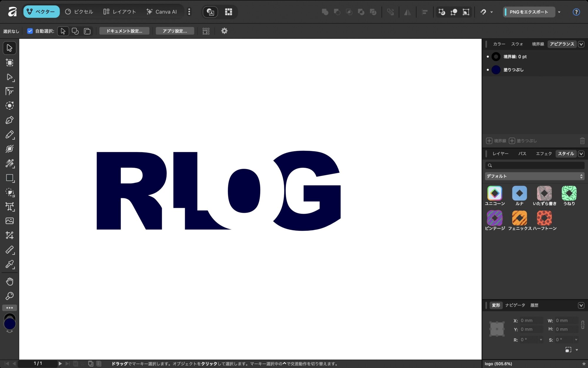Toggle the 塗りつぶし visibility dot
This screenshot has height=368, width=588.
click(x=488, y=70)
